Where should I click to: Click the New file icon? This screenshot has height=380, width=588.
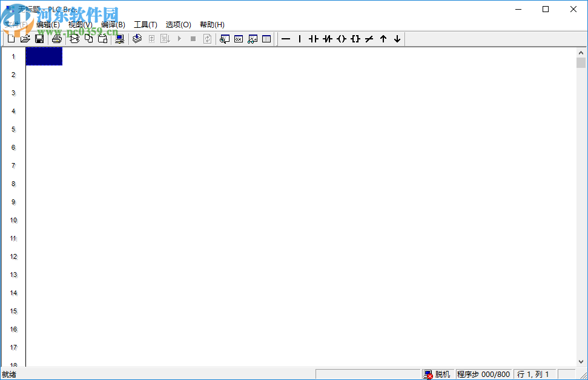click(11, 39)
